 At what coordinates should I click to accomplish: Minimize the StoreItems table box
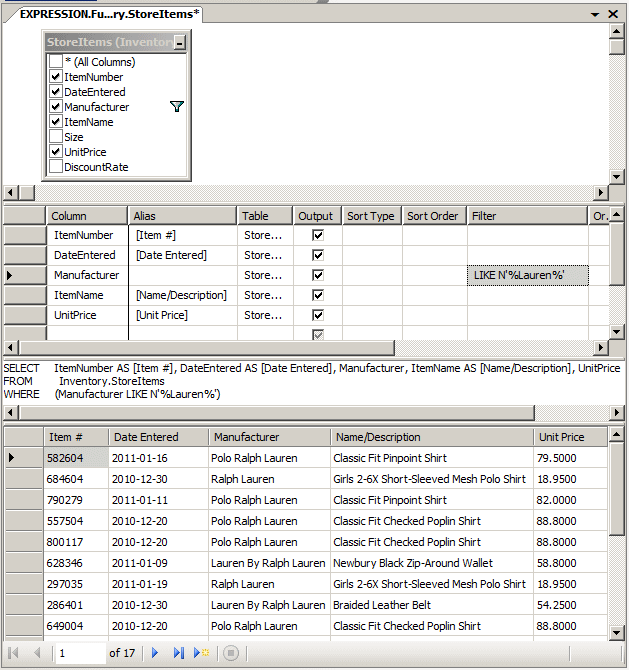click(180, 43)
